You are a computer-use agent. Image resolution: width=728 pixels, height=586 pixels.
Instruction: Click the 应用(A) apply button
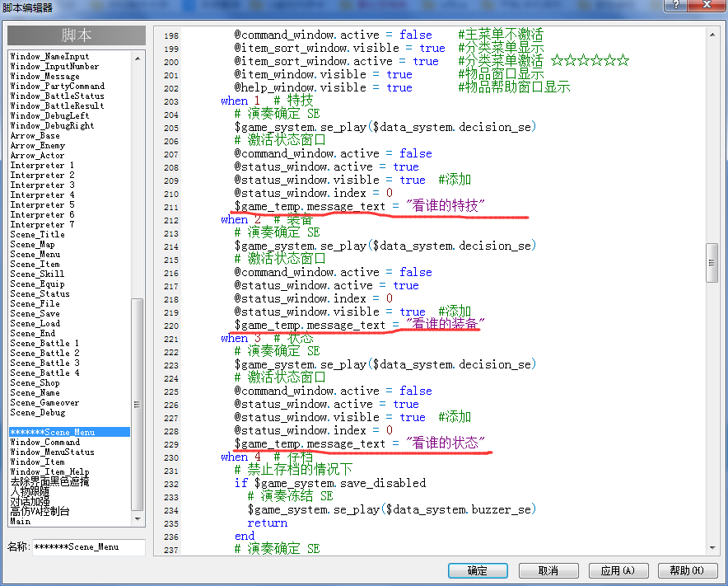[618, 570]
